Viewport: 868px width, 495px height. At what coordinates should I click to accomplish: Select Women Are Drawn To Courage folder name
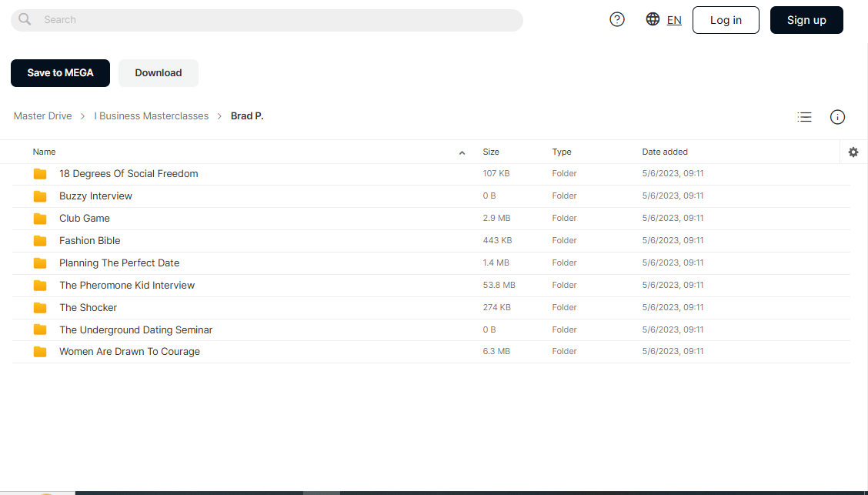[x=129, y=352]
